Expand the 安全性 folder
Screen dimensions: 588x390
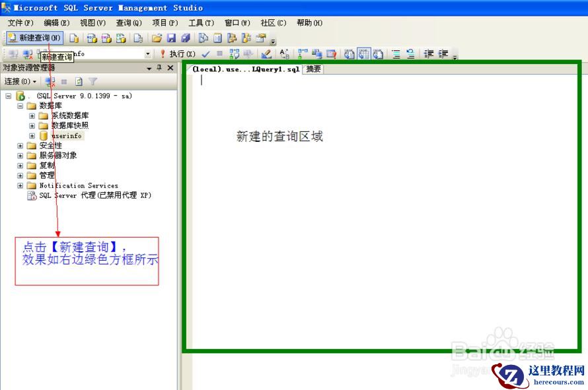click(x=20, y=146)
